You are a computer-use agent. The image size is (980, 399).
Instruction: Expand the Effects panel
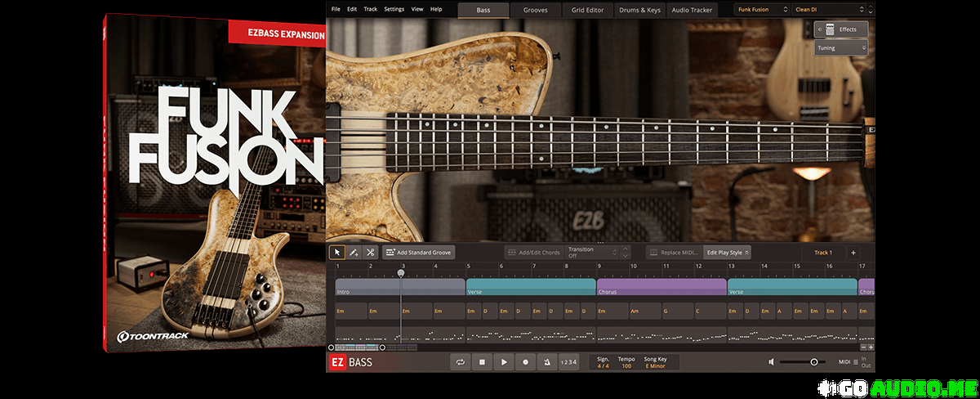(841, 29)
